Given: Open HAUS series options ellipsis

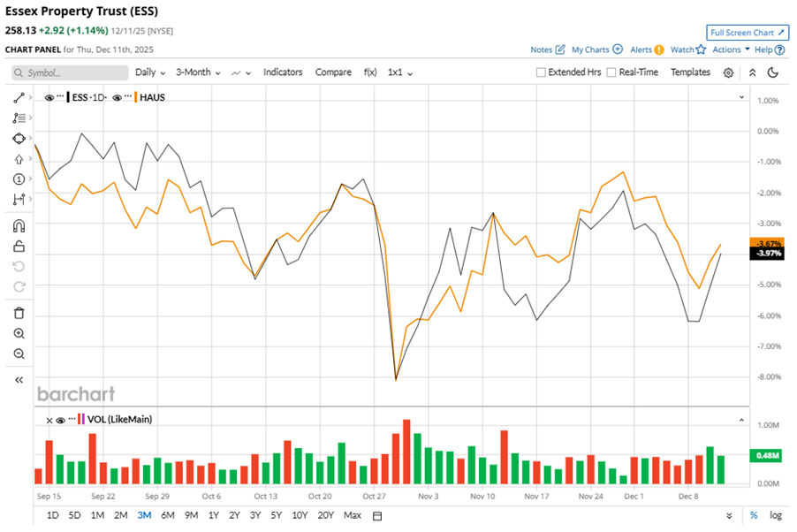Looking at the screenshot, I should point(128,96).
